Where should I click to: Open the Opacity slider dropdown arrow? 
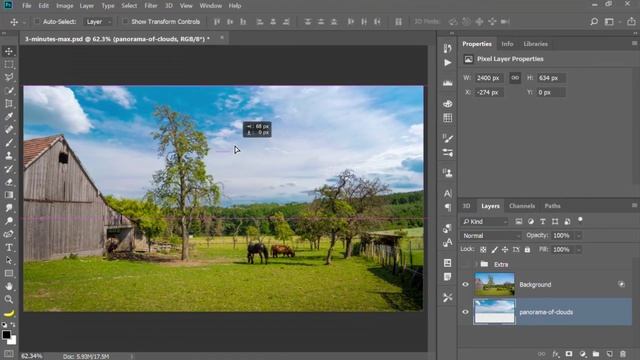(578, 236)
